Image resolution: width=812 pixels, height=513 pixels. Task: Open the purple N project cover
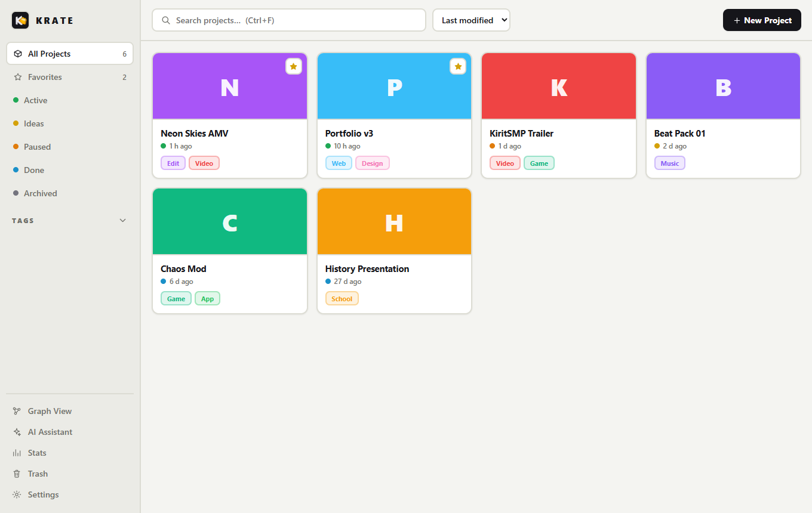230,86
